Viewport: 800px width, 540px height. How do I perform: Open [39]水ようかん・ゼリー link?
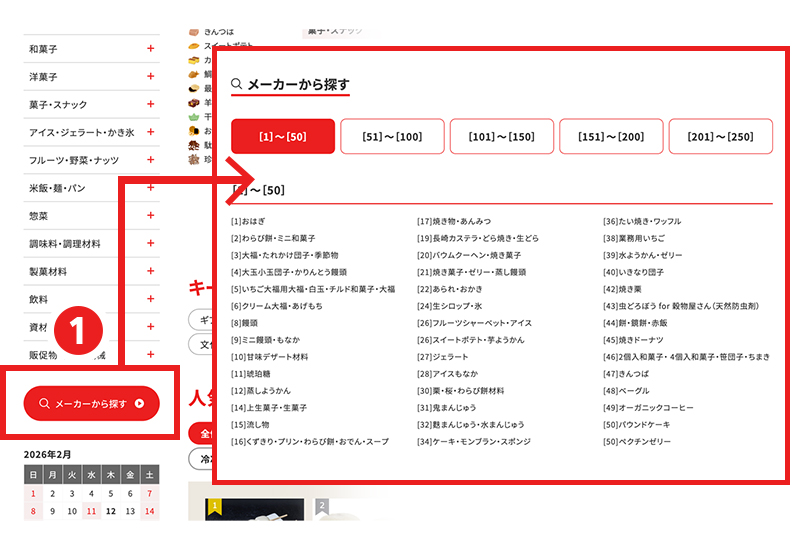(x=643, y=255)
